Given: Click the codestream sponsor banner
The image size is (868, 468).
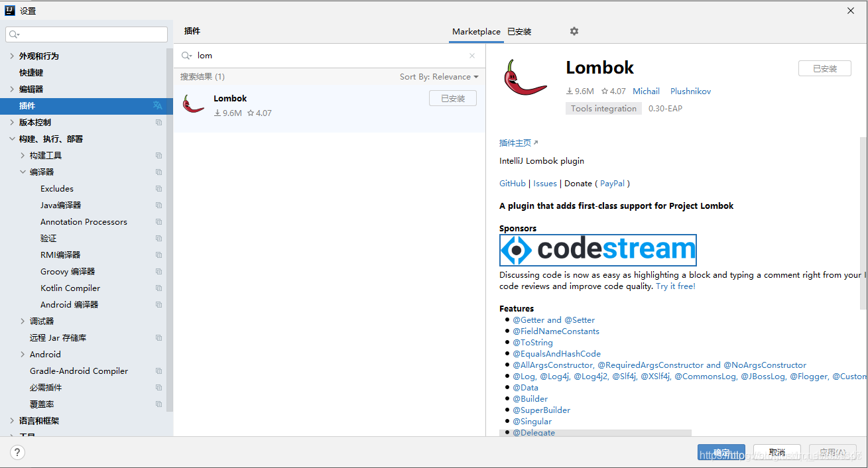Looking at the screenshot, I should point(598,250).
